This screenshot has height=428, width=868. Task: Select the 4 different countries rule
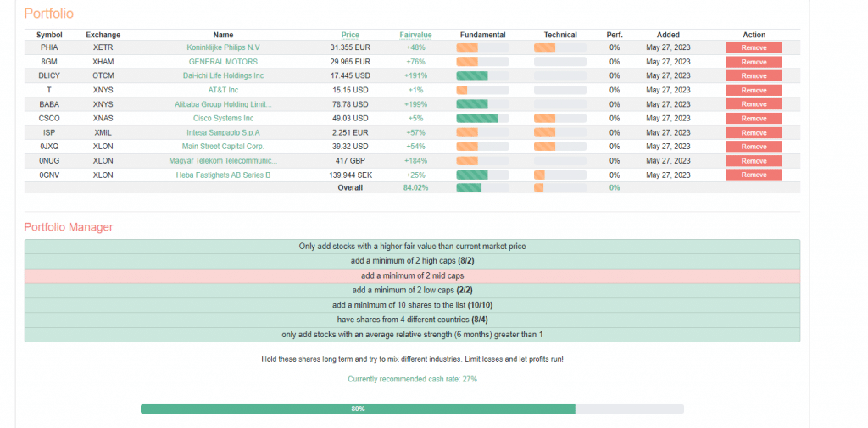click(412, 320)
